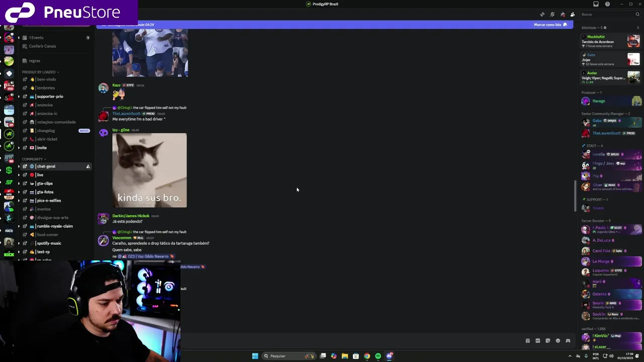Open the gta-clips channel
The image size is (644, 362).
click(x=55, y=184)
